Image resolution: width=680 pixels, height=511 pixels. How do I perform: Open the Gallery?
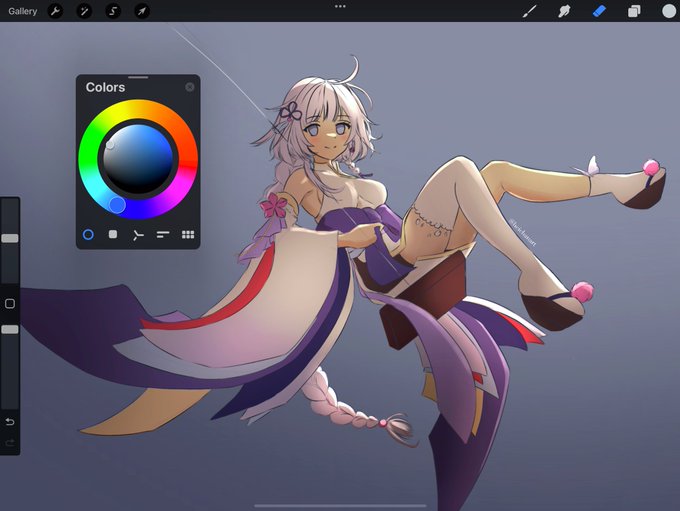(23, 11)
